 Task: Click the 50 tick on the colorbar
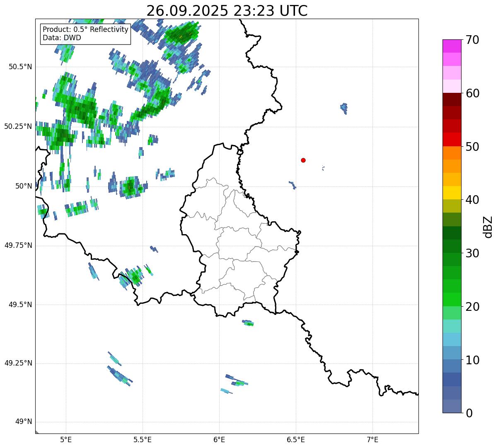coord(472,147)
